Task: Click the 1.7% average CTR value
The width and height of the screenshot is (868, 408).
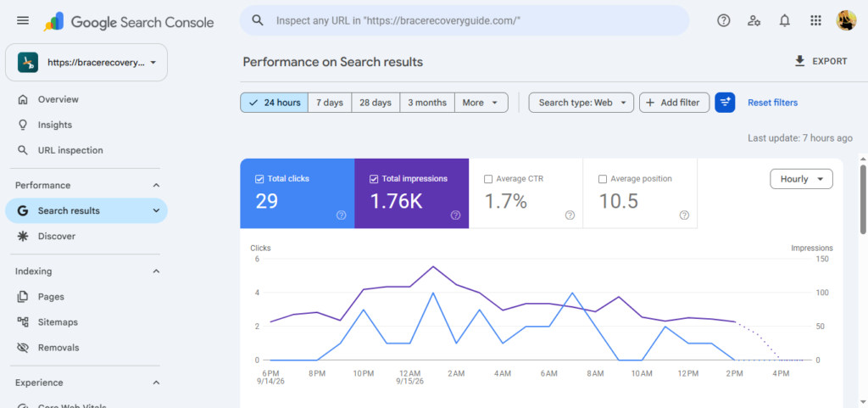Action: click(x=506, y=202)
